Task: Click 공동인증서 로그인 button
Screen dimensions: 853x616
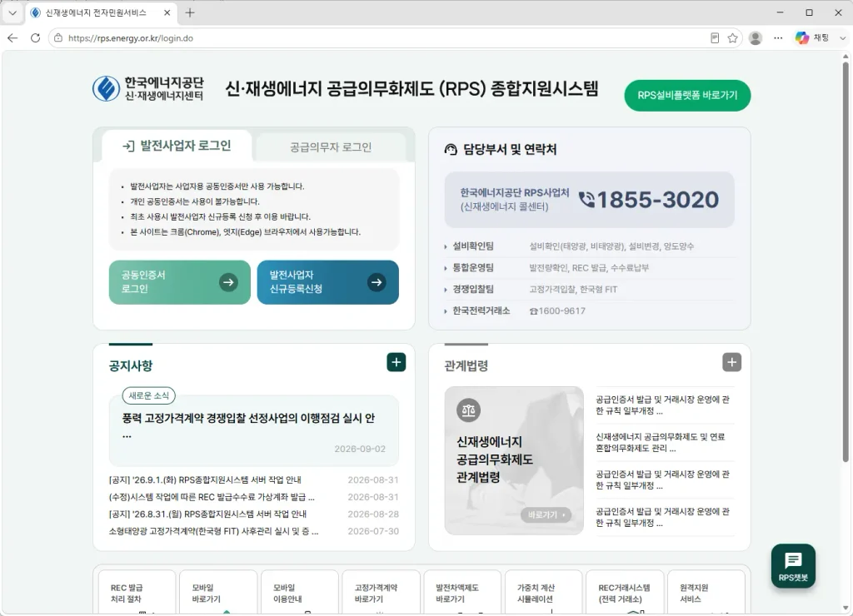Action: coord(180,282)
